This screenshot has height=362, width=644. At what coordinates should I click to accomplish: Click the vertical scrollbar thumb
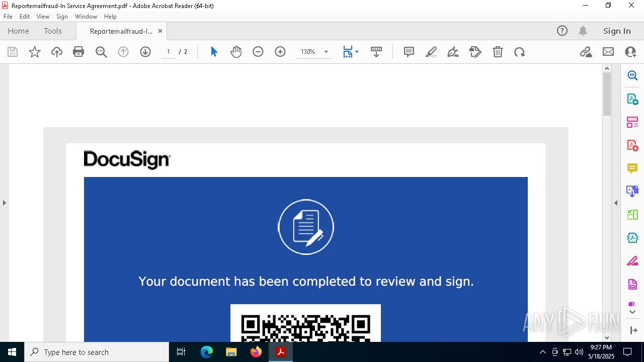(607, 94)
